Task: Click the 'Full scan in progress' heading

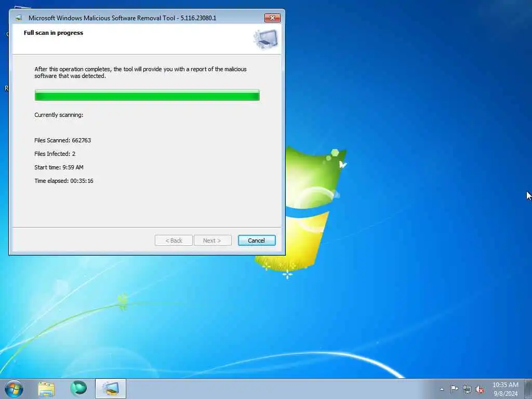Action: pyautogui.click(x=54, y=33)
